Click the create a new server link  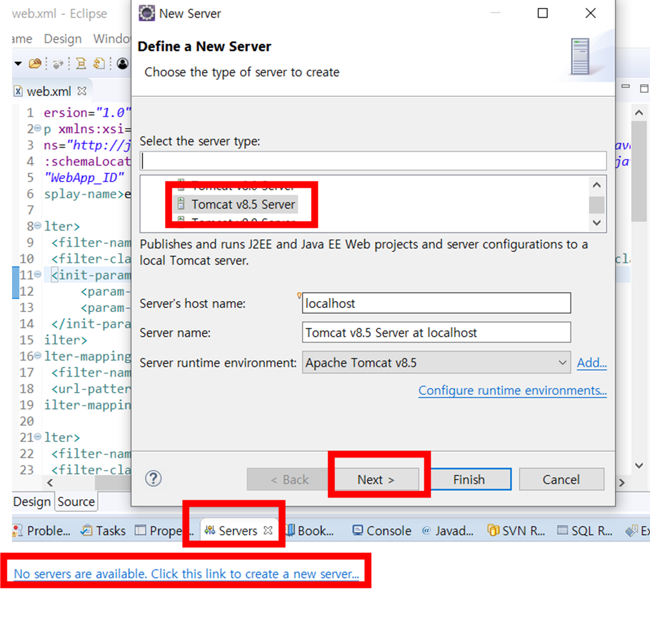point(187,574)
